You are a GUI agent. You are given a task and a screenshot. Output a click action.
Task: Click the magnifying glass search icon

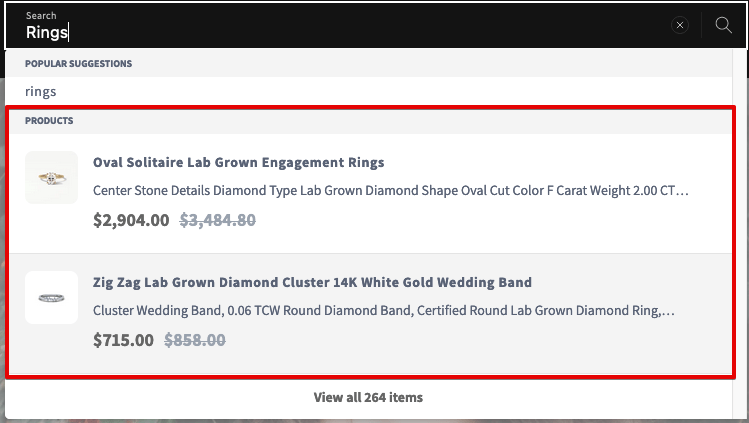click(x=723, y=25)
